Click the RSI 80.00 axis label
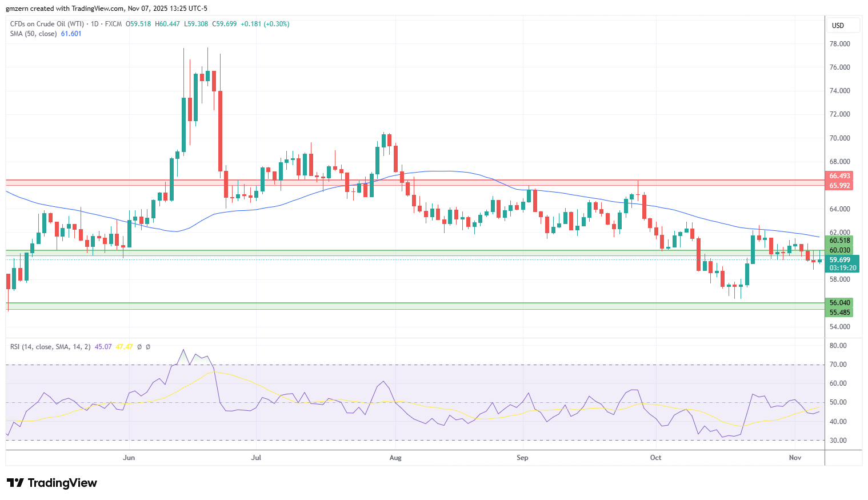 click(x=838, y=346)
